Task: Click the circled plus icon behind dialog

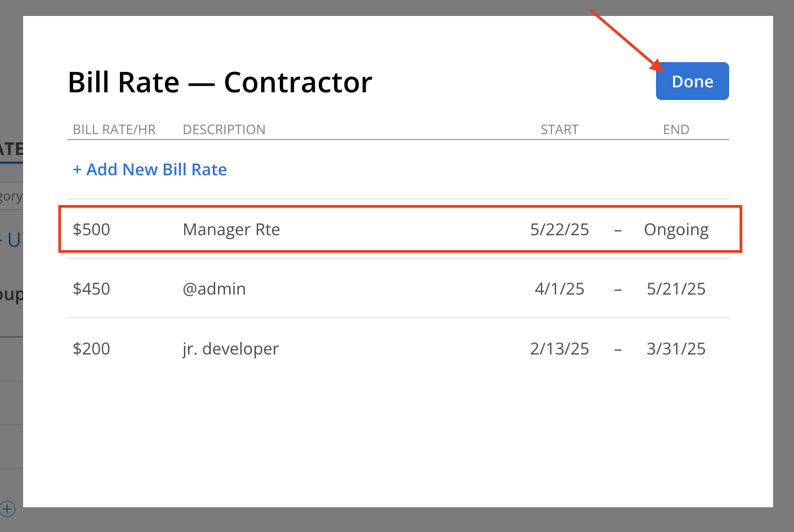Action: [7, 508]
